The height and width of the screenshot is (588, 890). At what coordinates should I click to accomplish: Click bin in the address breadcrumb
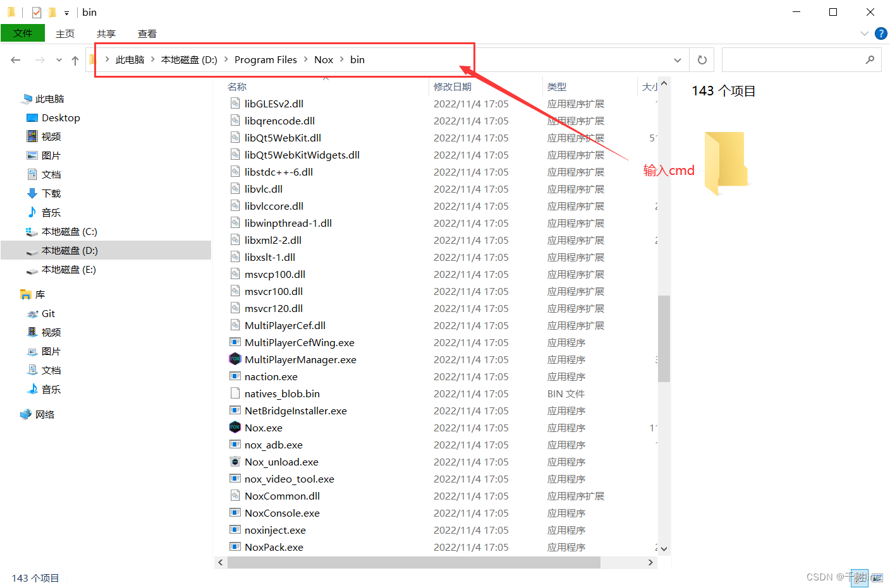click(x=357, y=60)
